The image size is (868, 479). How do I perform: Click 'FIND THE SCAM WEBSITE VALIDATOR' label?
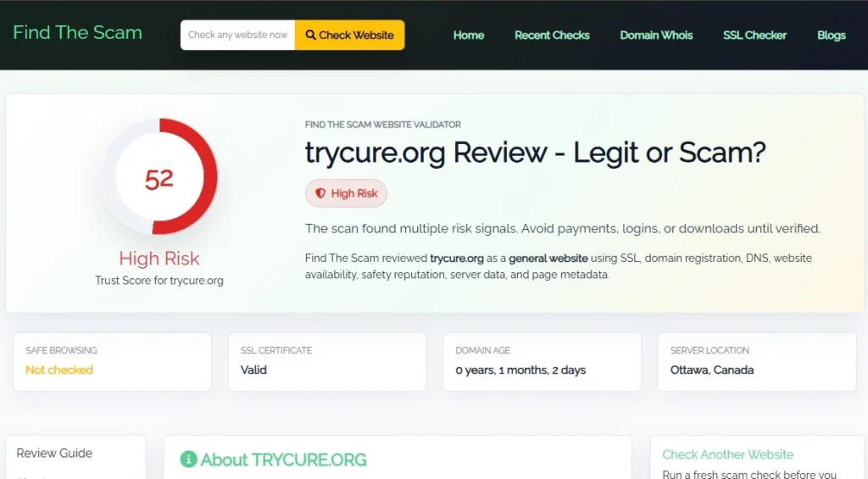pyautogui.click(x=383, y=125)
